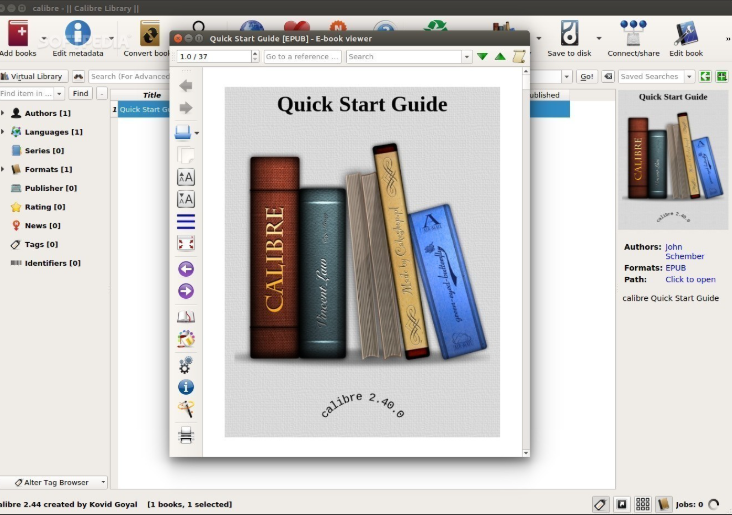Click the Virtual Library button
The width and height of the screenshot is (732, 515).
tap(34, 76)
